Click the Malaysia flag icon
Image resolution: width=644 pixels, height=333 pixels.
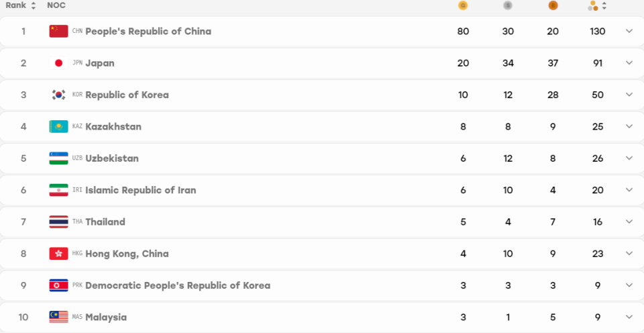click(x=58, y=317)
